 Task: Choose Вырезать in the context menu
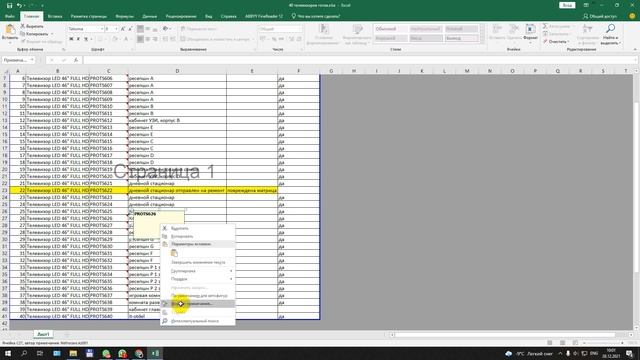click(198, 229)
